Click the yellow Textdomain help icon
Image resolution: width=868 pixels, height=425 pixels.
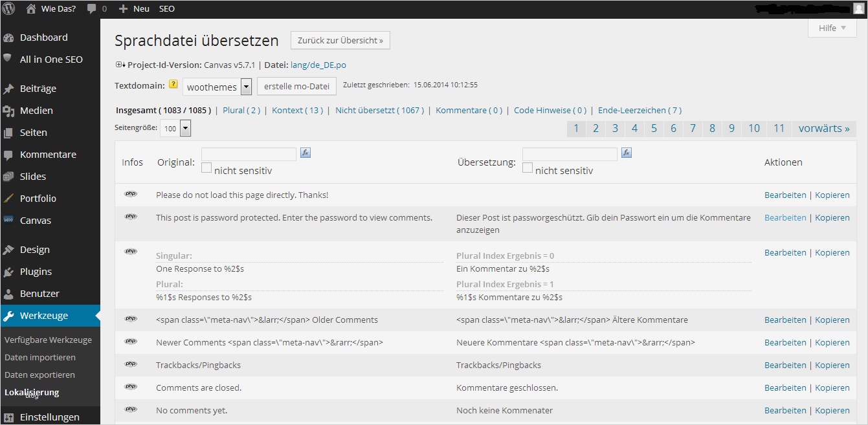coord(173,84)
